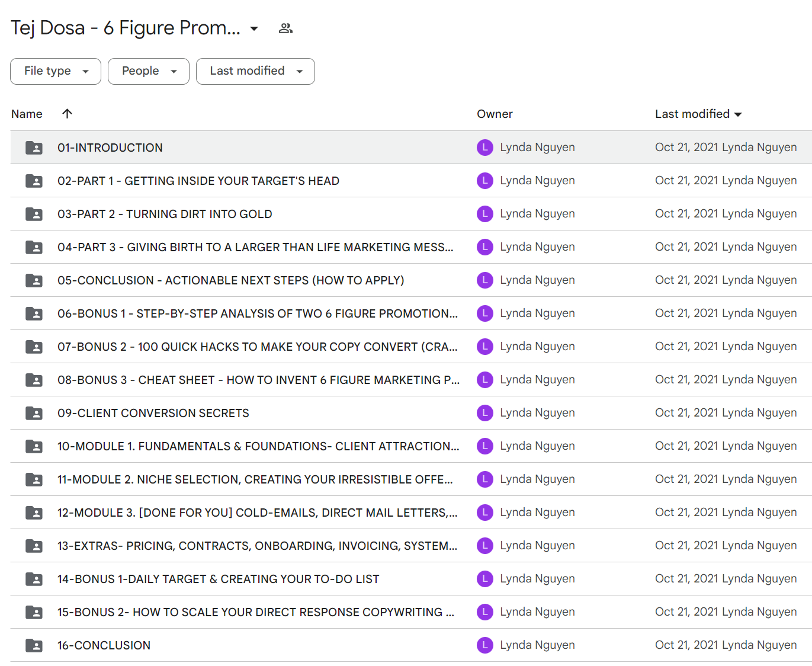
Task: Click folder icon beside 05-CONCLUSION row
Action: point(34,280)
